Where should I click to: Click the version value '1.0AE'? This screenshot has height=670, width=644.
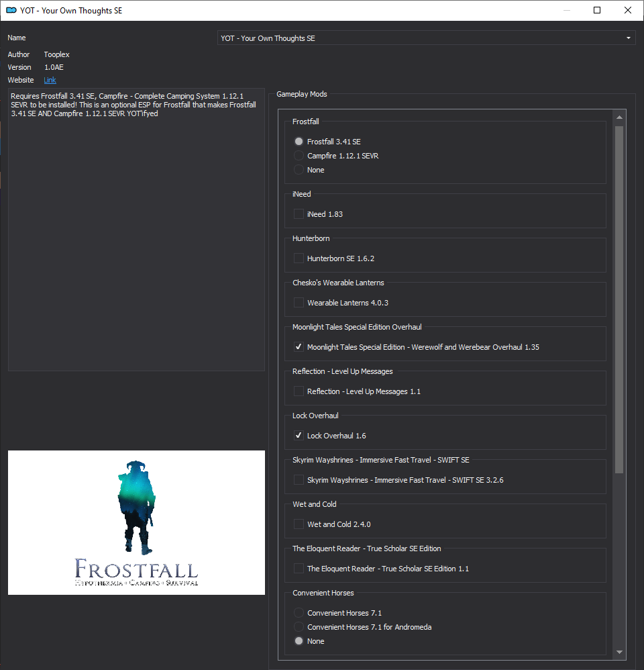pyautogui.click(x=54, y=67)
